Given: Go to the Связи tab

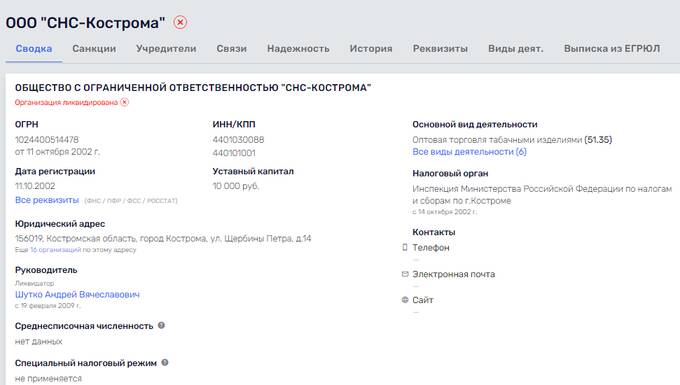Looking at the screenshot, I should coord(232,49).
